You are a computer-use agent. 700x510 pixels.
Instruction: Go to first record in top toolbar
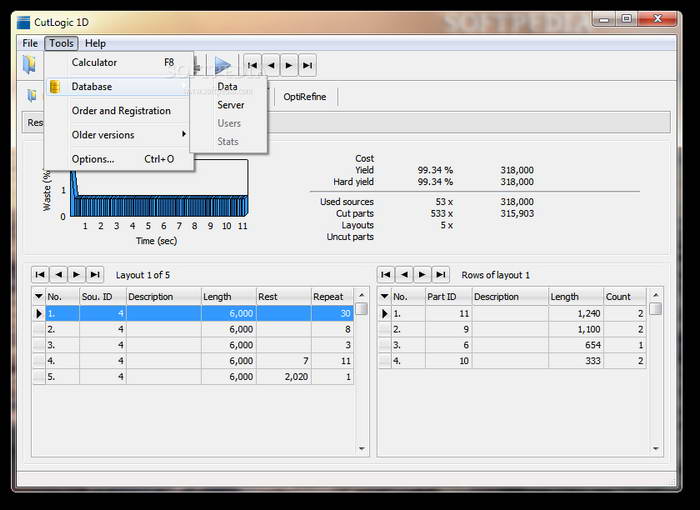coord(252,65)
